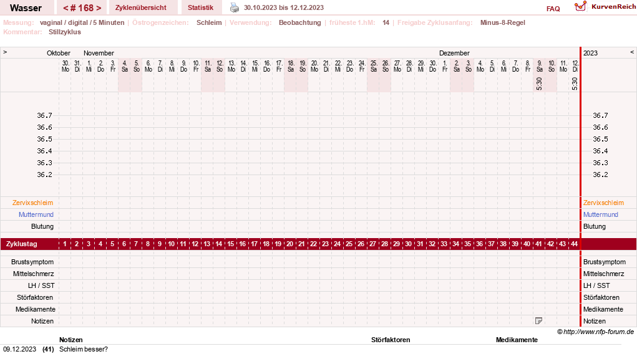
Task: Click the left LH / SST row label
Action: [41, 285]
